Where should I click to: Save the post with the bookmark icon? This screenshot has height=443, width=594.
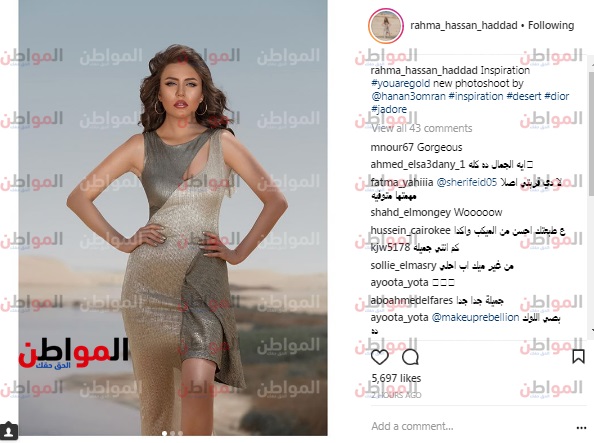click(578, 357)
